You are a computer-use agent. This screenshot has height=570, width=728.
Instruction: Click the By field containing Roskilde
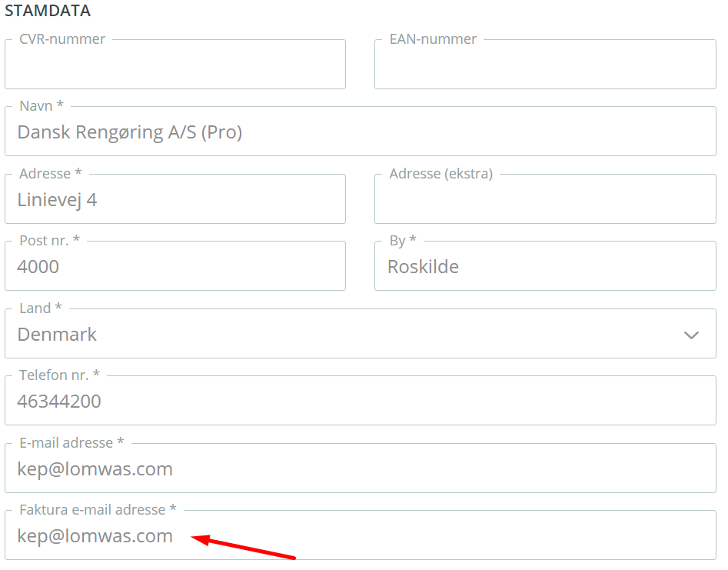tap(545, 265)
